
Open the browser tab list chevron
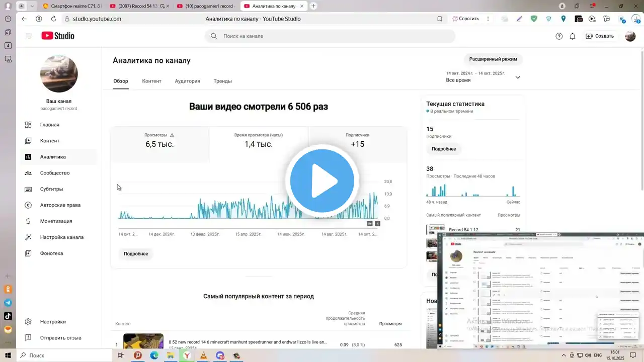[x=33, y=6]
